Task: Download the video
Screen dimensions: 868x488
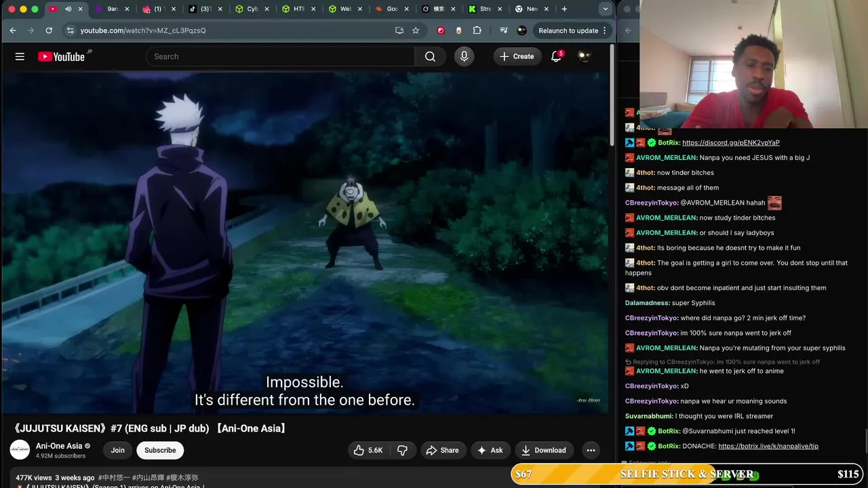Action: coord(545,450)
